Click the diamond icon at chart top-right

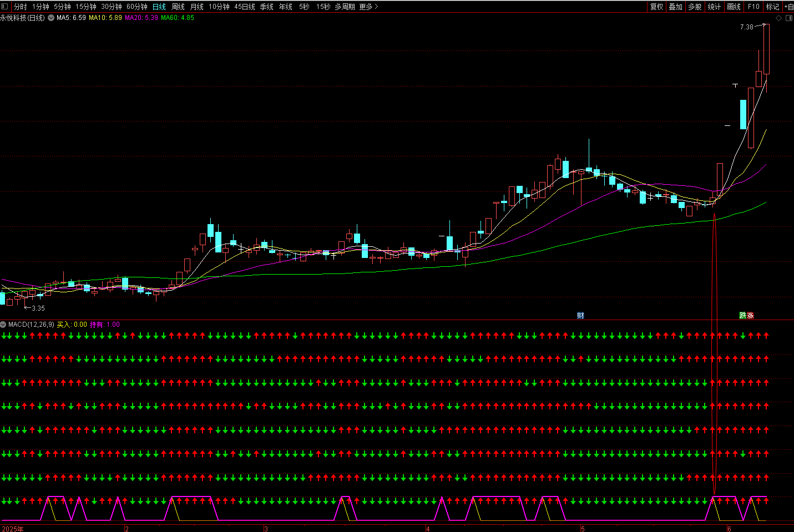pyautogui.click(x=778, y=18)
